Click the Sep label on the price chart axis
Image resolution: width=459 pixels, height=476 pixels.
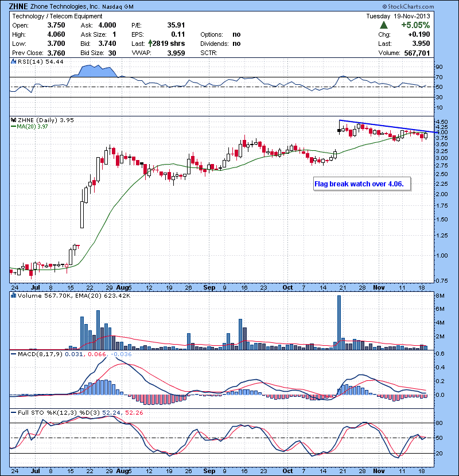click(x=209, y=287)
